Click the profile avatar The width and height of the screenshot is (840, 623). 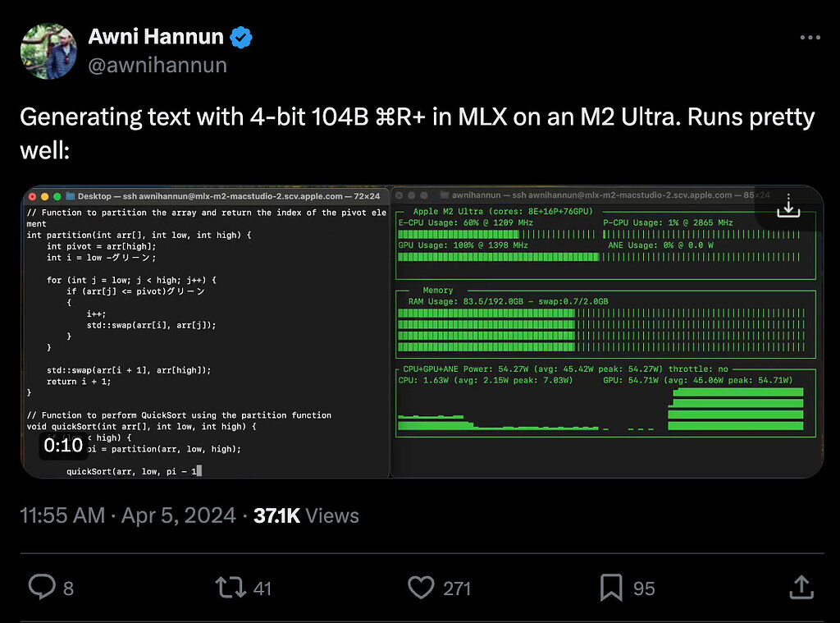[48, 50]
